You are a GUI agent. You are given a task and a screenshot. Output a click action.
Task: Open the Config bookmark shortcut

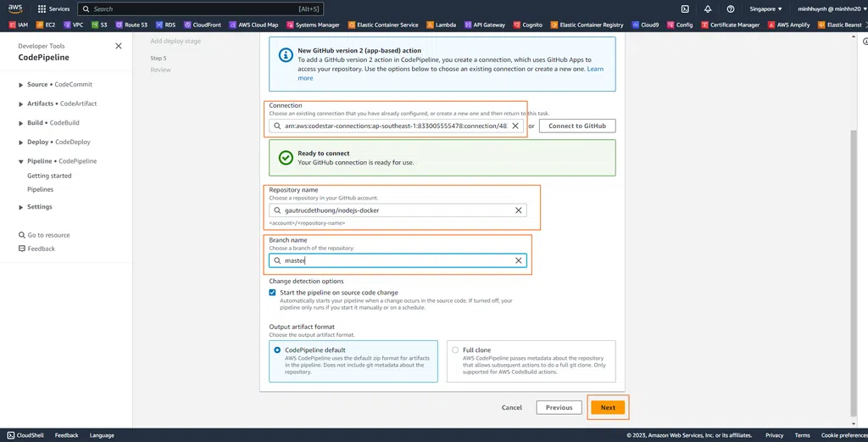pos(680,25)
